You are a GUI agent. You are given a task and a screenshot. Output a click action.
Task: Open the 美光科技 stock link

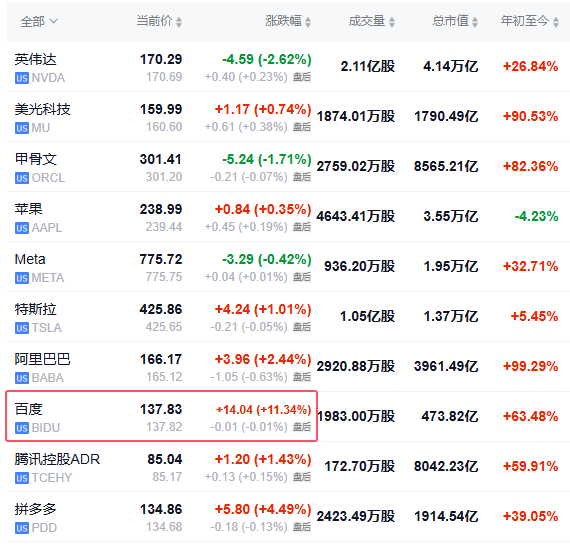(x=43, y=109)
